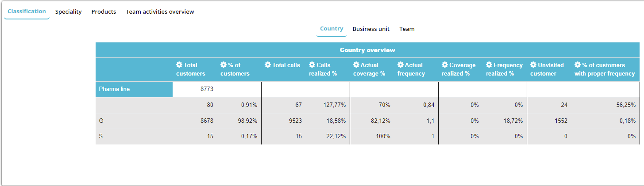Click gear icon beside Frequency realized %
This screenshot has width=644, height=186.
(x=489, y=65)
